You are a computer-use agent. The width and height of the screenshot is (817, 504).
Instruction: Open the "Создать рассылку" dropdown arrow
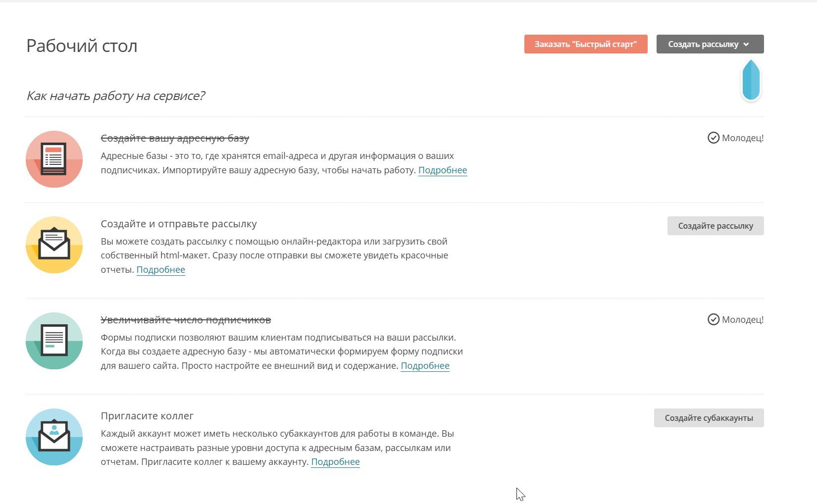746,45
